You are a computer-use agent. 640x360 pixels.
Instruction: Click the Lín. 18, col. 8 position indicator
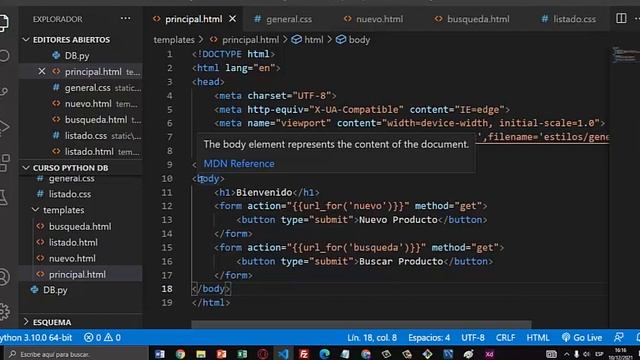click(x=372, y=338)
